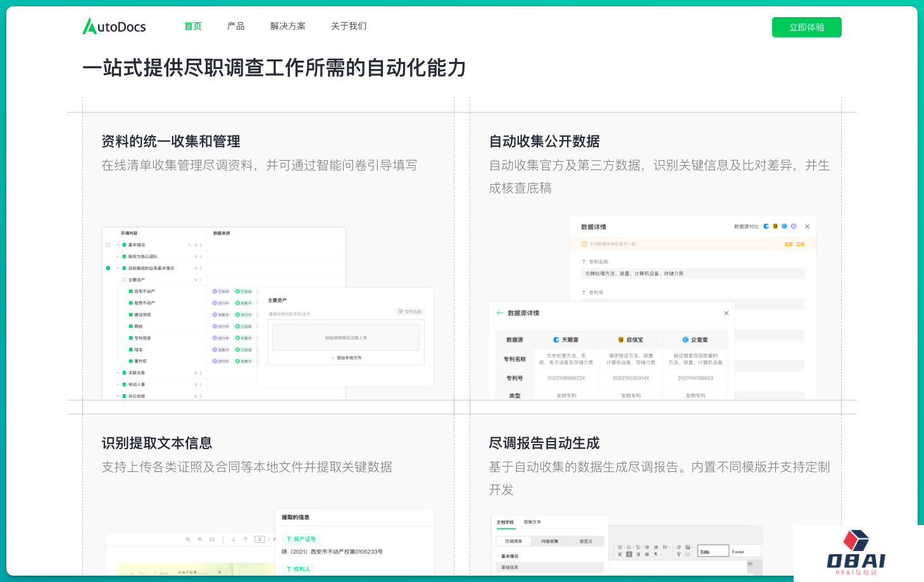Open the 产品 navigation menu

(235, 26)
